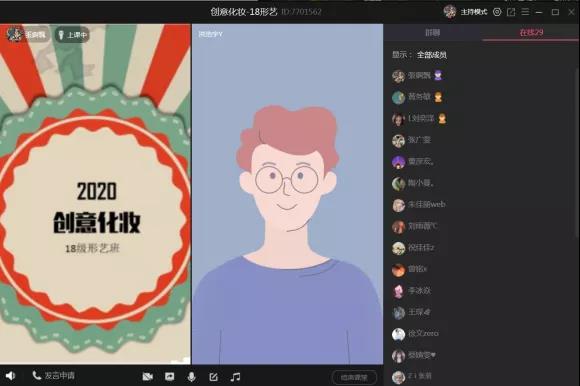Click the 发言申请 phone request button
The width and height of the screenshot is (580, 386).
(x=54, y=376)
